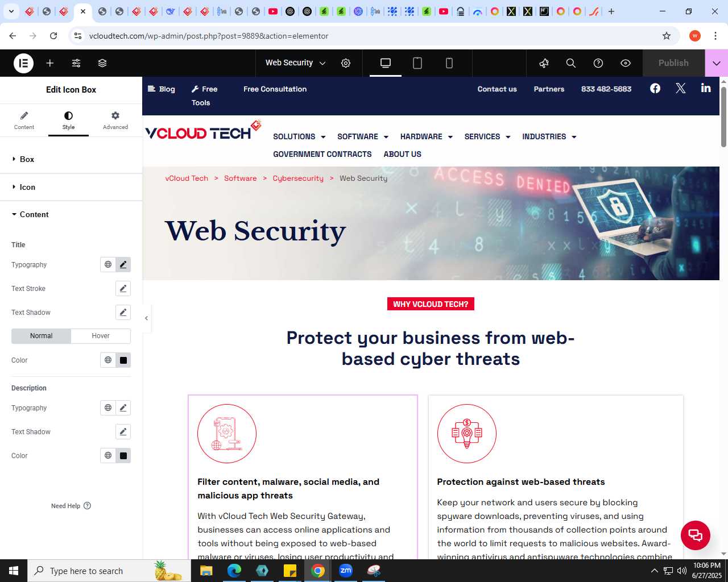Open the Web Security document dropdown
The image size is (728, 582).
click(295, 63)
